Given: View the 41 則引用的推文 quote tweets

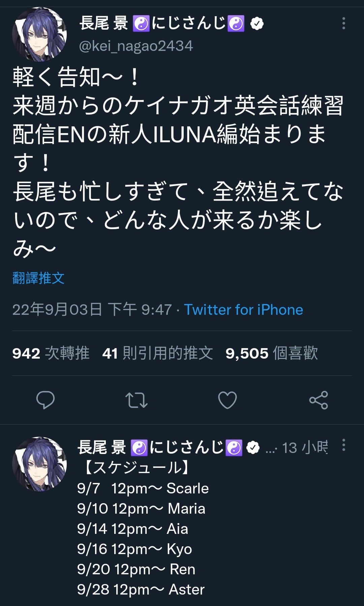Looking at the screenshot, I should [x=158, y=353].
